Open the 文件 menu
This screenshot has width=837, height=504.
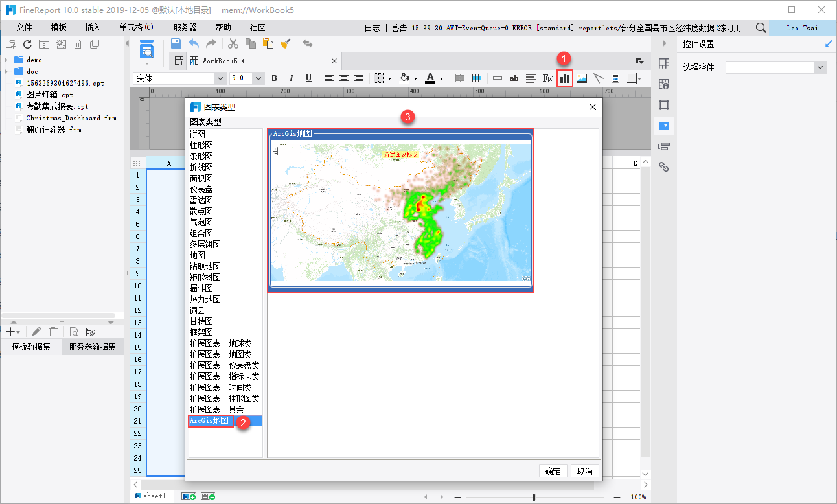25,28
